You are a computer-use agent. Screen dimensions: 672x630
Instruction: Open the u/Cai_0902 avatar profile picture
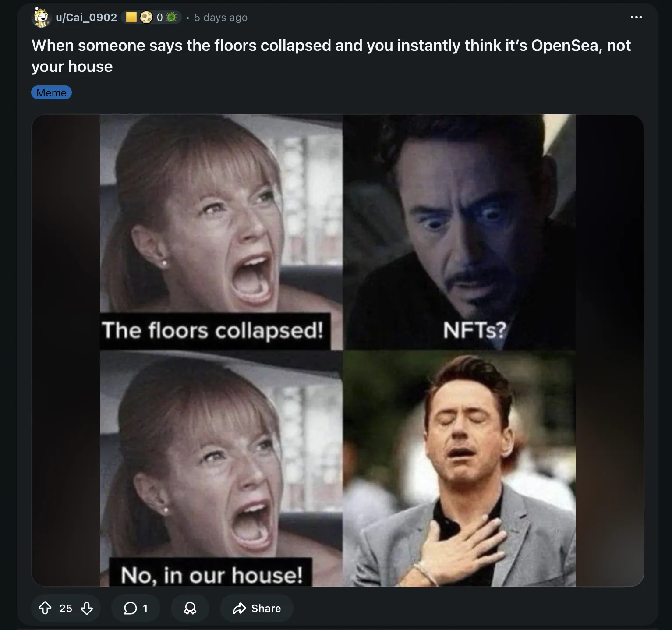click(x=42, y=18)
